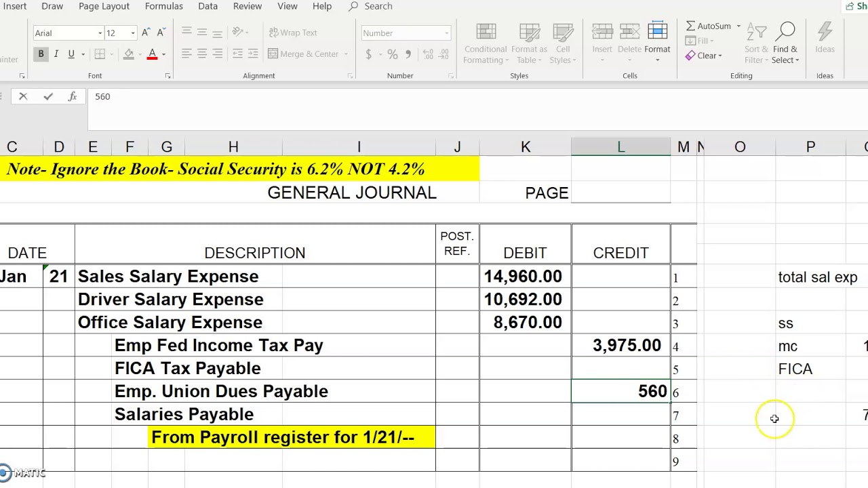Open Format as Table gallery
868x488 pixels.
(529, 44)
